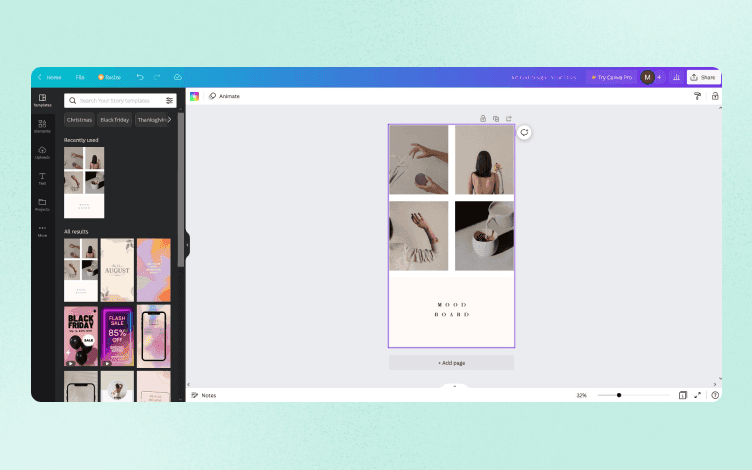
Task: Go back to Home
Action: [49, 77]
